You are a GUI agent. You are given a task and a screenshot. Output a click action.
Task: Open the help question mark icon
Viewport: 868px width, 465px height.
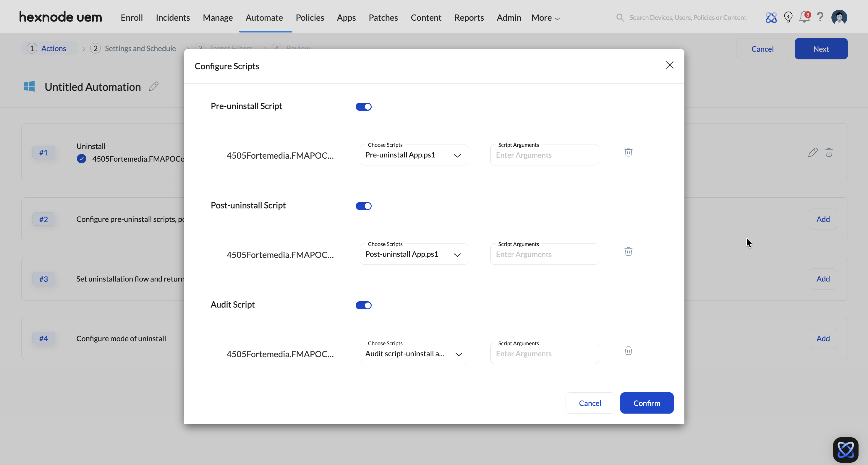tap(820, 17)
